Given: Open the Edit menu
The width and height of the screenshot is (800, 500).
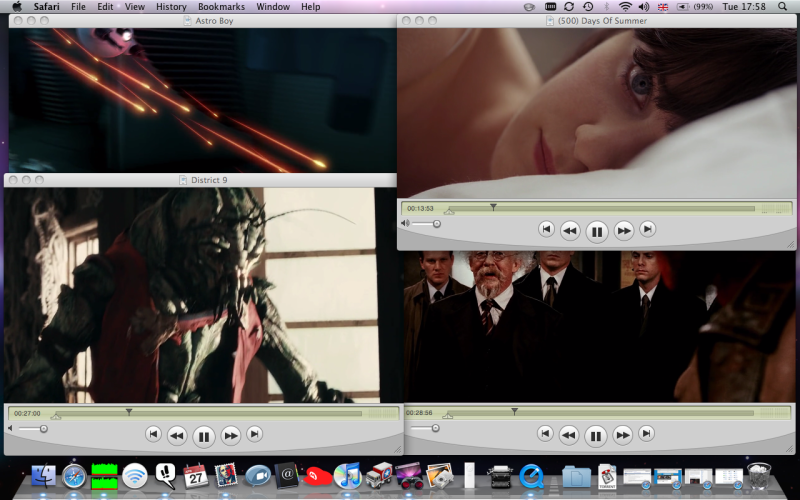Looking at the screenshot, I should [105, 7].
